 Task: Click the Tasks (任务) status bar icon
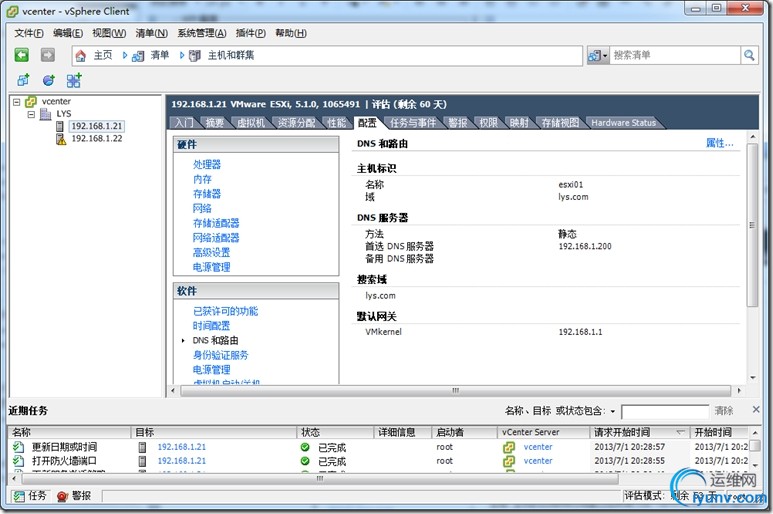(19, 496)
